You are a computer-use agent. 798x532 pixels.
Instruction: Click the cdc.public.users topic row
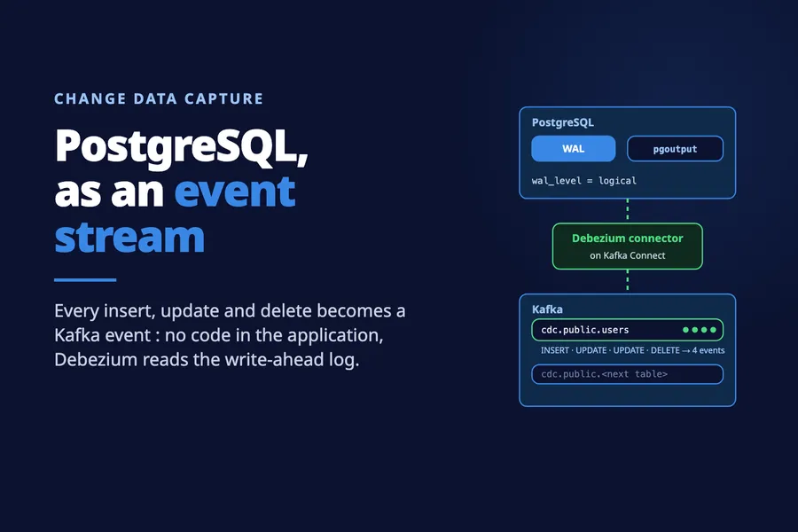click(x=628, y=330)
